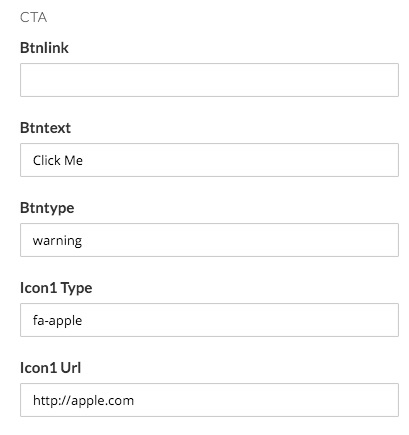Place cursor on the 'Click Me' value
The image size is (409, 435).
58,160
